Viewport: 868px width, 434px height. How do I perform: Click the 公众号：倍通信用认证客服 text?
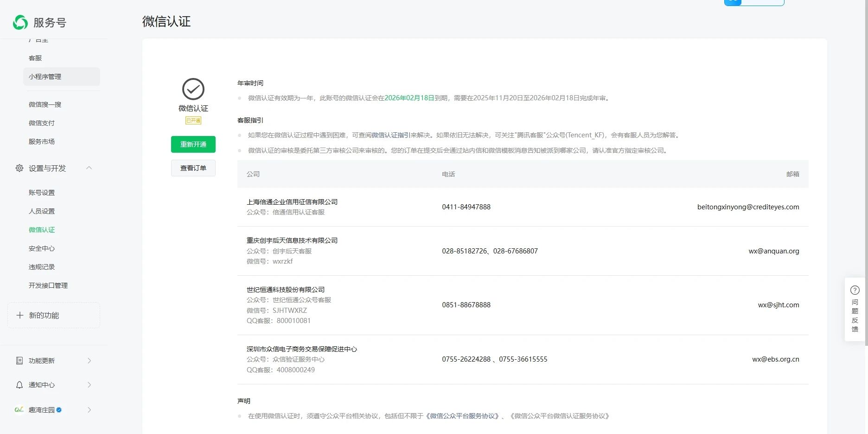coord(286,212)
